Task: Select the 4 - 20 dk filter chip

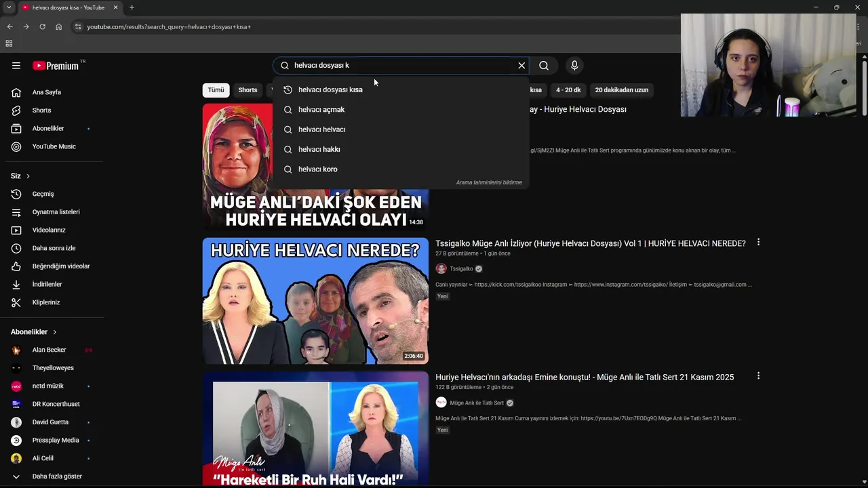Action: coord(568,90)
